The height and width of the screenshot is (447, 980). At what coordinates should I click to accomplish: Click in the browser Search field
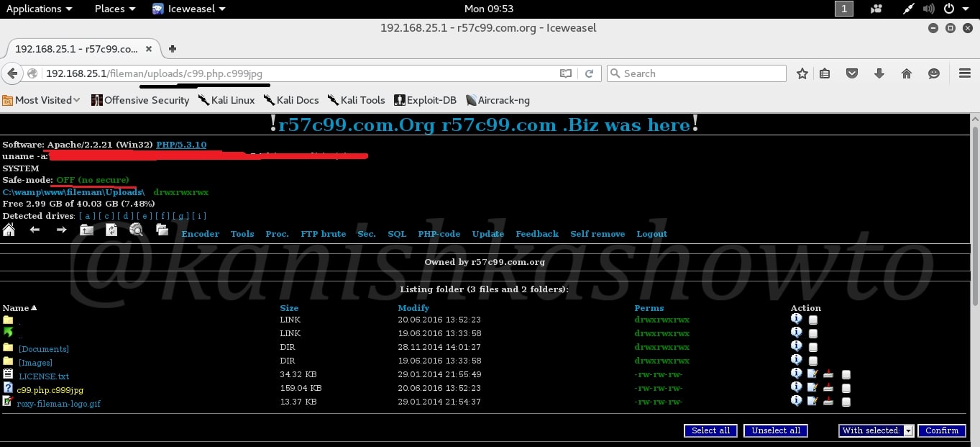[x=697, y=73]
